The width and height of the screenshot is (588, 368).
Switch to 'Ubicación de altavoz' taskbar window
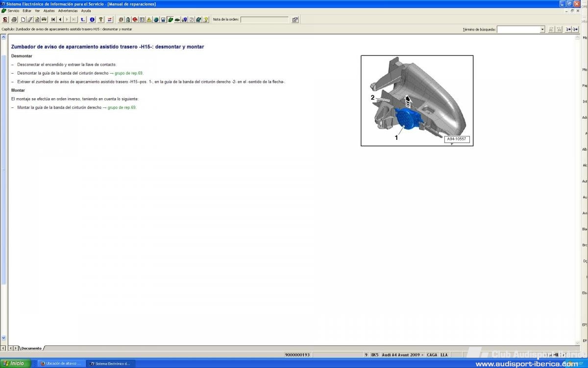pos(61,364)
